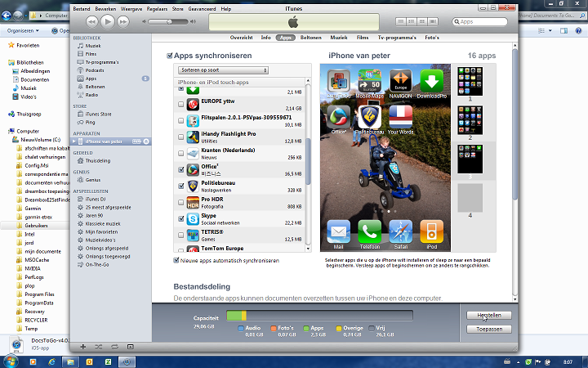Show the artwork viewer icon
This screenshot has width=588, height=368.
point(130,347)
